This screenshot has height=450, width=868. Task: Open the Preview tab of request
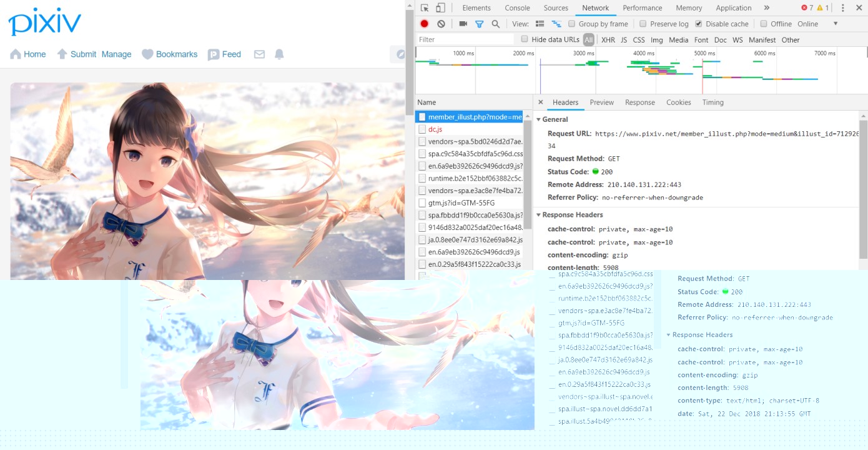click(602, 102)
